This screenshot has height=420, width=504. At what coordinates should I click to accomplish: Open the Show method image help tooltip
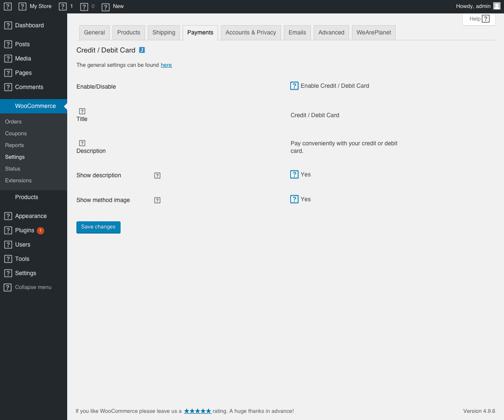tap(157, 200)
